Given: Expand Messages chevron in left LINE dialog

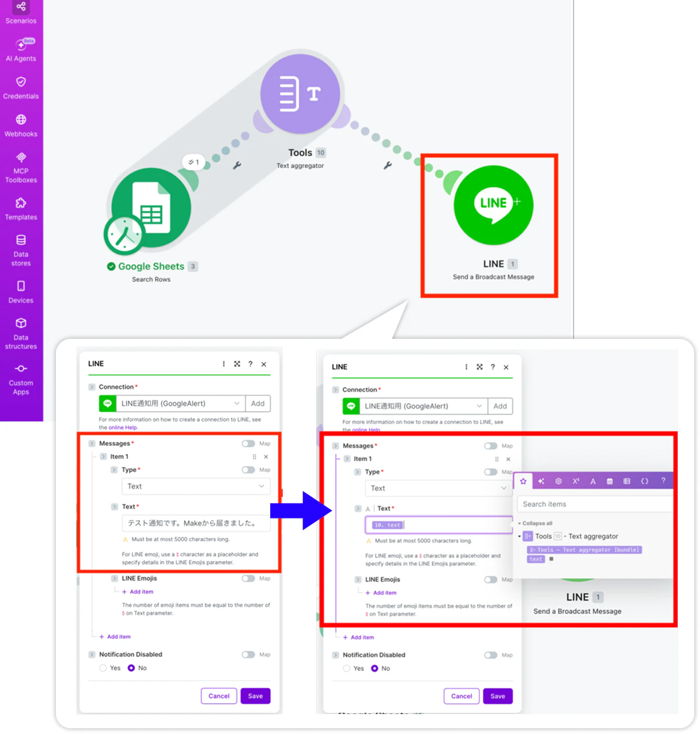Looking at the screenshot, I should (x=92, y=444).
